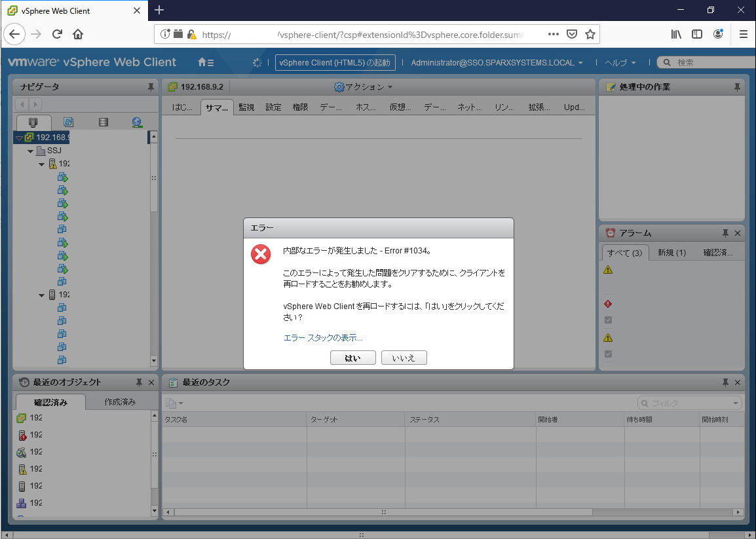
Task: Switch to the 監視 tab
Action: (246, 107)
